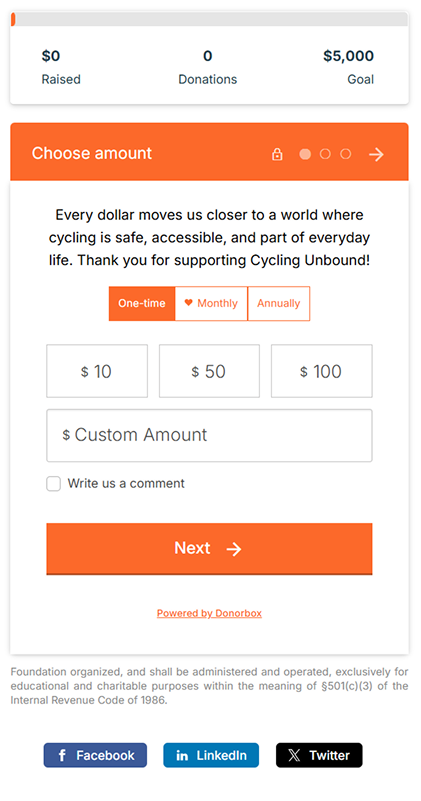Click the lock icon in the orange header
This screenshot has width=421, height=801.
click(x=277, y=154)
